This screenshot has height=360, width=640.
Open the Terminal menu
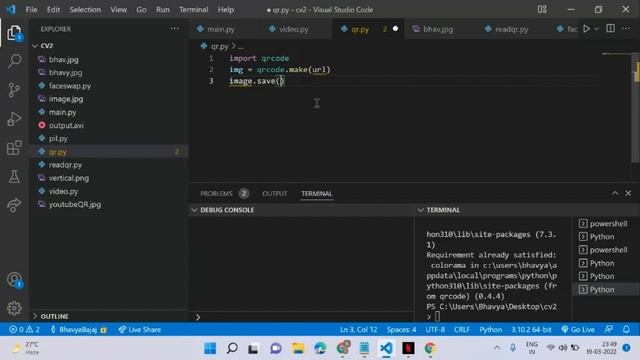coord(193,9)
